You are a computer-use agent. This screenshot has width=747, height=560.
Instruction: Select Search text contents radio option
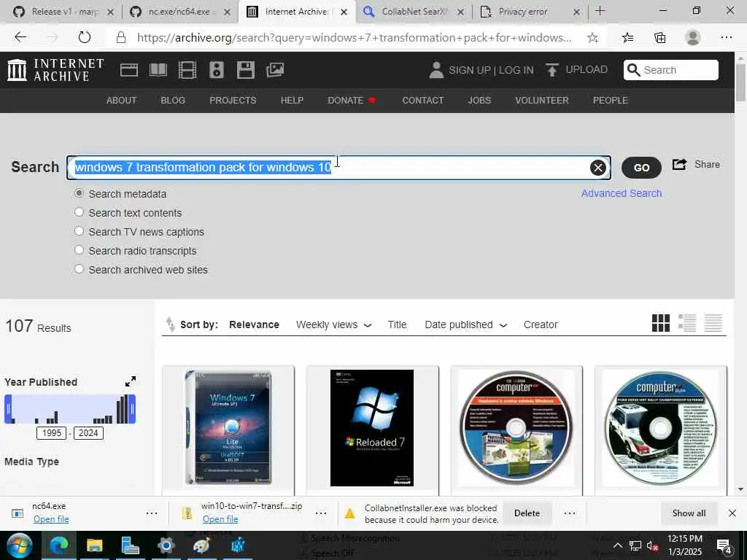[x=79, y=212]
